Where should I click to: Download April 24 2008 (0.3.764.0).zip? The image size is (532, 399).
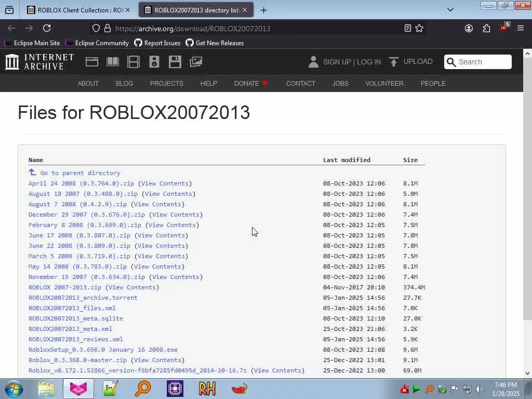pos(81,183)
